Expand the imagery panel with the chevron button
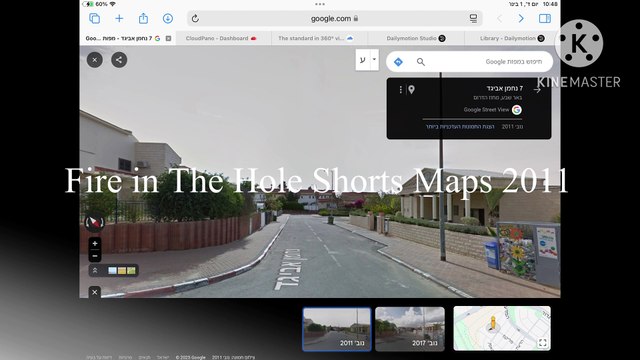Image resolution: width=640 pixels, height=360 pixels. tap(95, 271)
